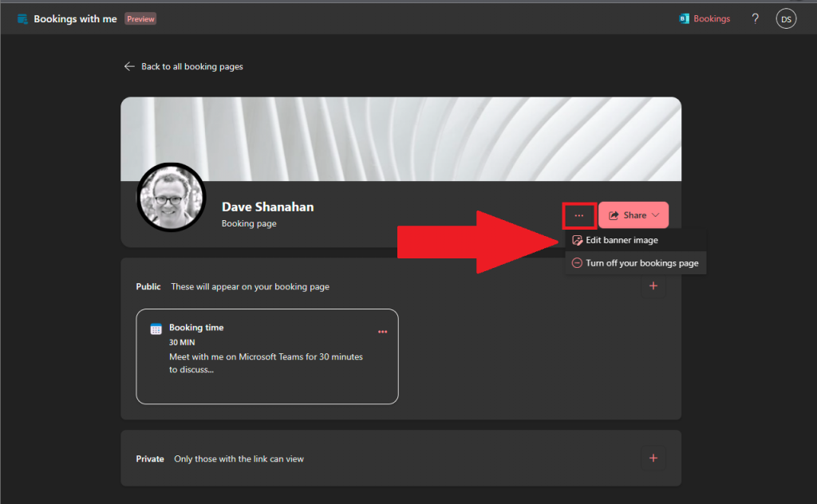The width and height of the screenshot is (817, 504).
Task: Click the Dave Shanahan name heading
Action: 268,207
